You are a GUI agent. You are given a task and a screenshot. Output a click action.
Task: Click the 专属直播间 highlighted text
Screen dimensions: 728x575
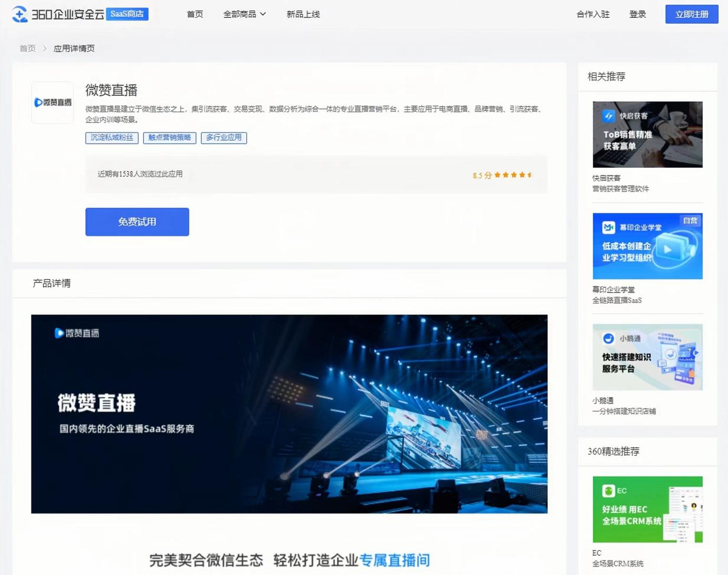pyautogui.click(x=394, y=560)
